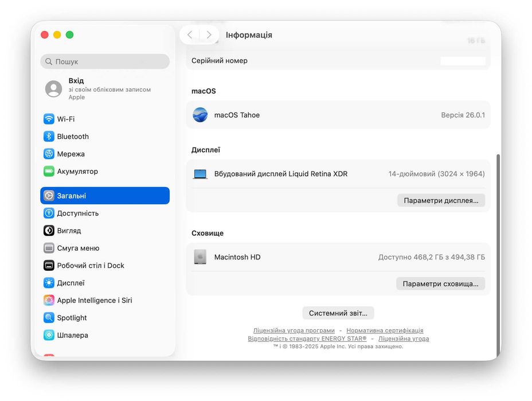Click the Macintosh HD drive icon
The image size is (532, 401).
coord(200,257)
